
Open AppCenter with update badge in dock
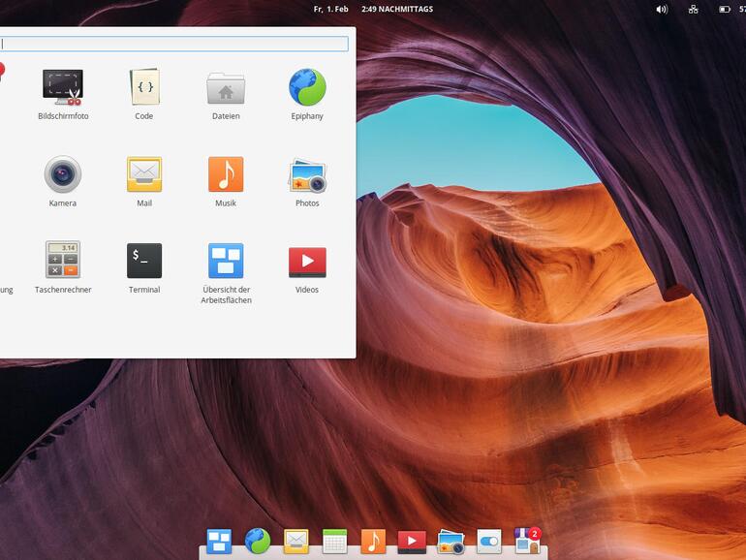coord(528,541)
